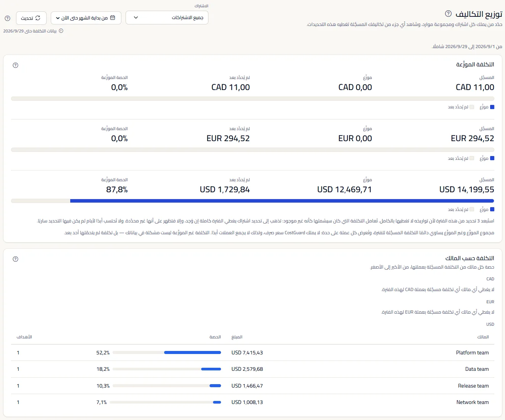This screenshot has height=420, width=505.
Task: Select the Network team owner name
Action: [473, 402]
